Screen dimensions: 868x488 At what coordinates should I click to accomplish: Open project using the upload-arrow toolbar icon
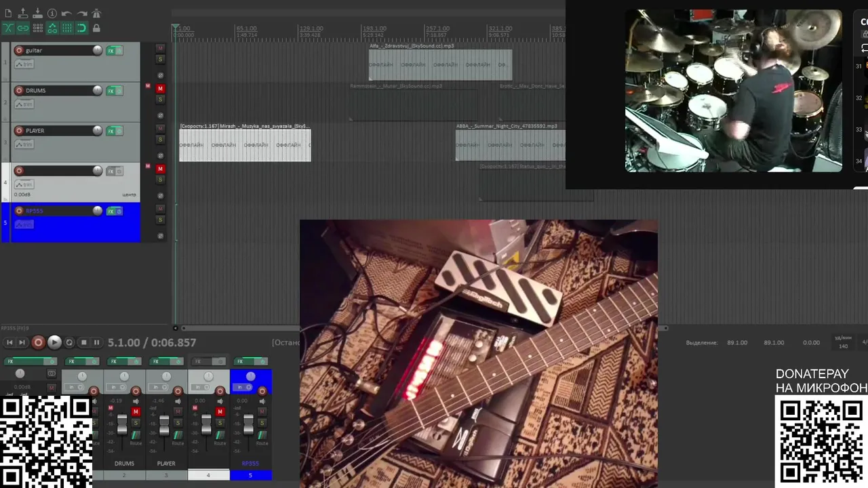coord(23,13)
